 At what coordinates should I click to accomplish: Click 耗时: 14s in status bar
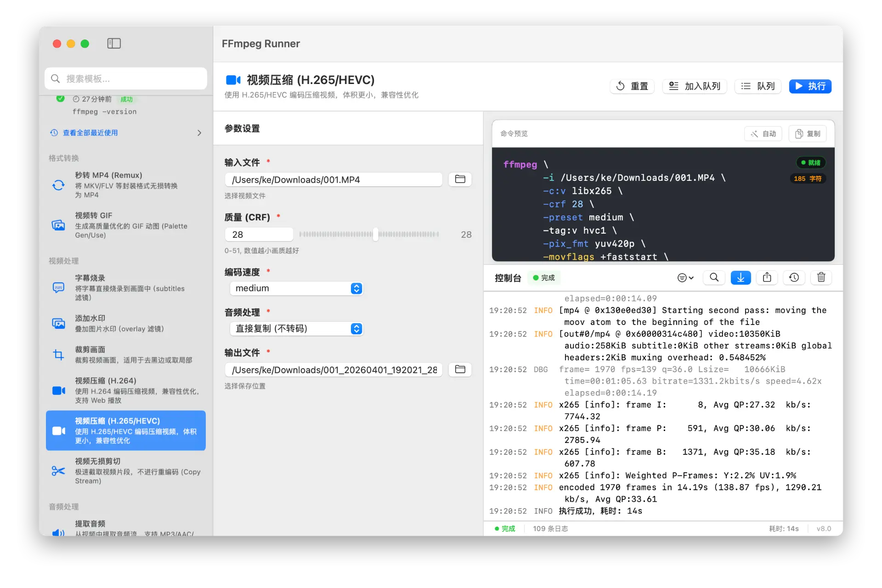[x=784, y=529]
